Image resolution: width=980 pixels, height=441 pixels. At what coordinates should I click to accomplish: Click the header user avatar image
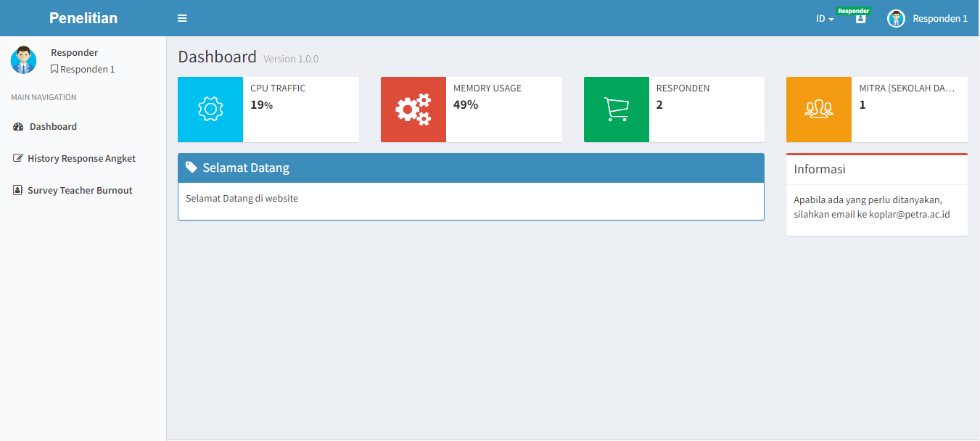[x=896, y=19]
